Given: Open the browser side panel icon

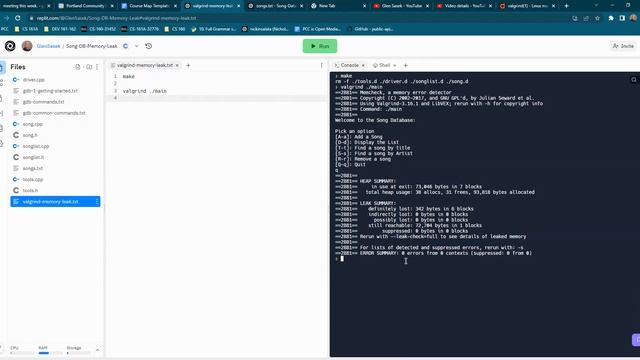Looking at the screenshot, I should [x=622, y=18].
